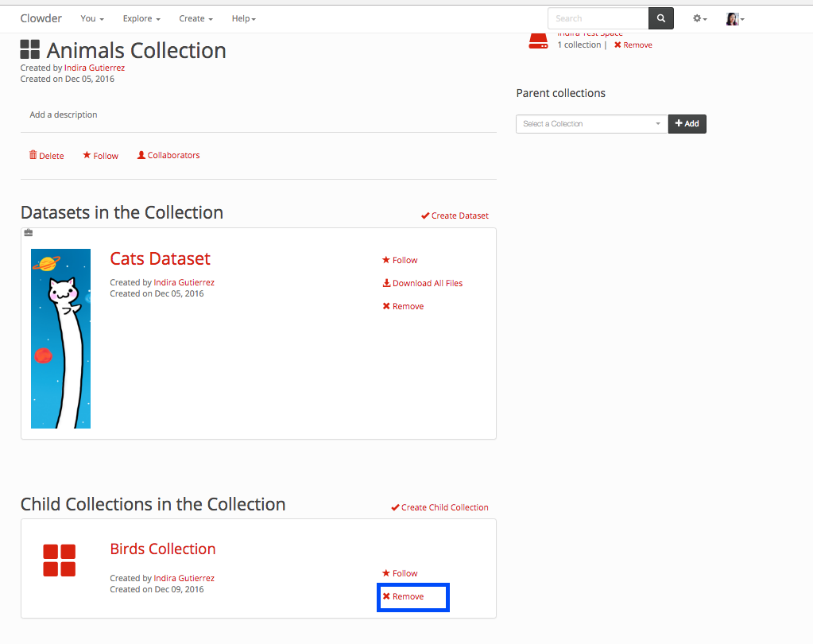813x644 pixels.
Task: Open the Create dropdown menu
Action: coord(196,18)
